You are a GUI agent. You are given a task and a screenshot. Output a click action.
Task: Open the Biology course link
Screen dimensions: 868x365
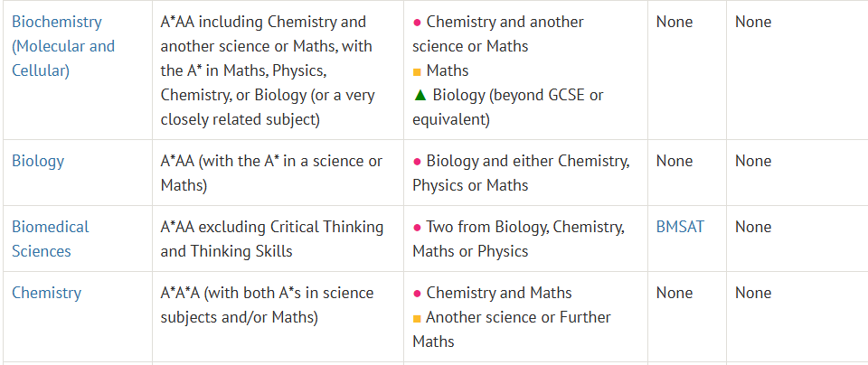click(38, 161)
